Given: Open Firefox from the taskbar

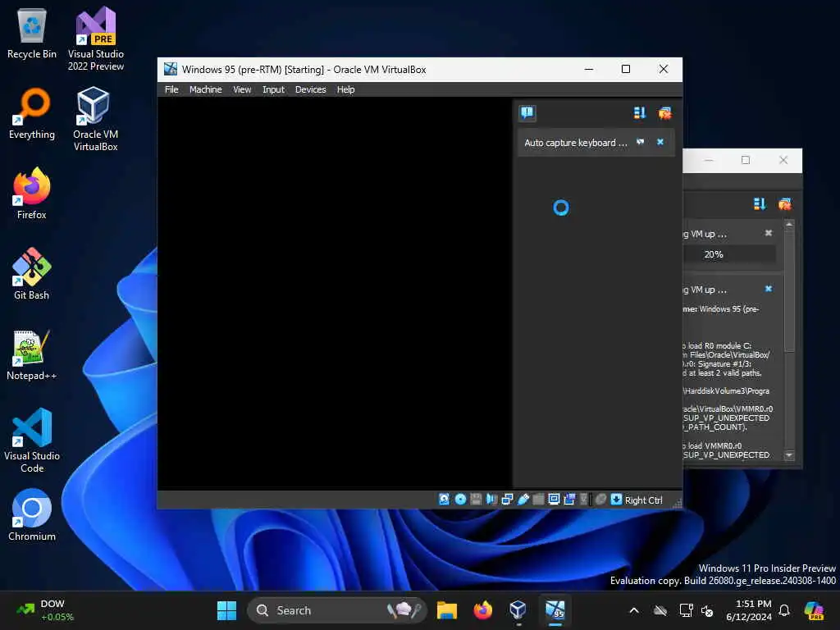Looking at the screenshot, I should 482,610.
